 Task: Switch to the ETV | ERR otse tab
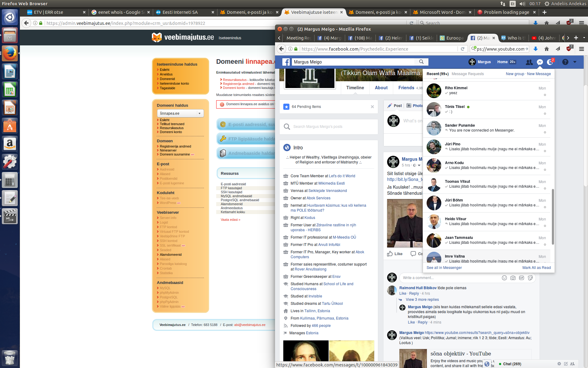(56, 12)
